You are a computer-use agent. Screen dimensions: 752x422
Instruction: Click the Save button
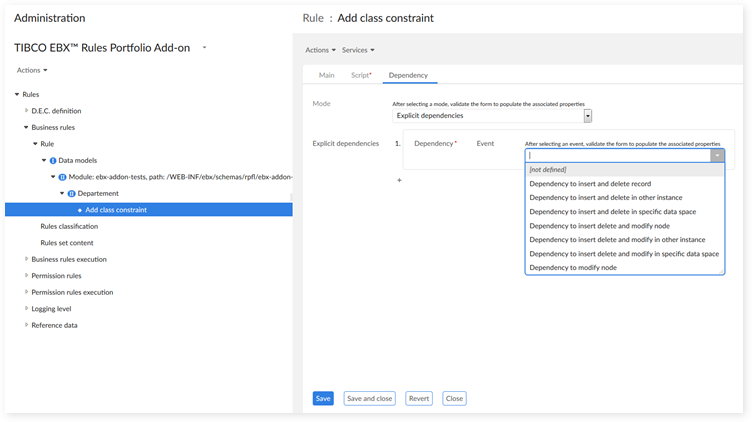tap(323, 398)
